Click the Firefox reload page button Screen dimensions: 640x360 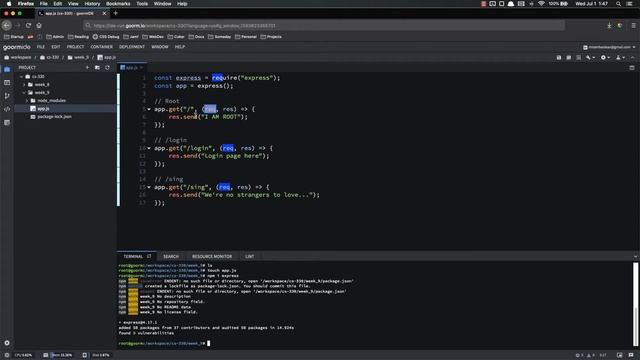pos(28,25)
